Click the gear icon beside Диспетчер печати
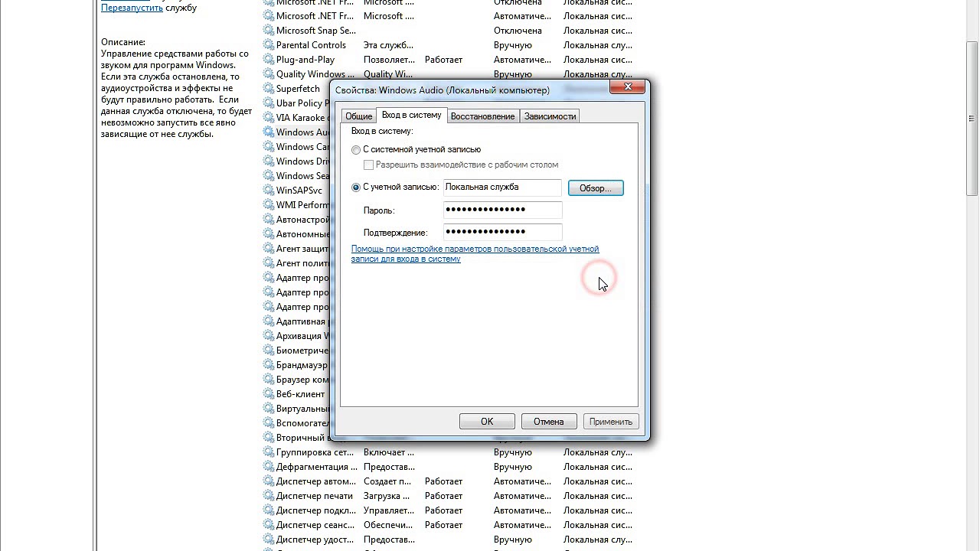This screenshot has height=551, width=980. (x=269, y=496)
